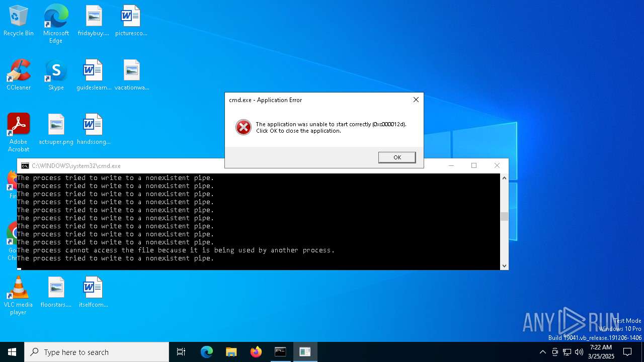Click the cmd window scrollbar up arrow

tap(504, 177)
